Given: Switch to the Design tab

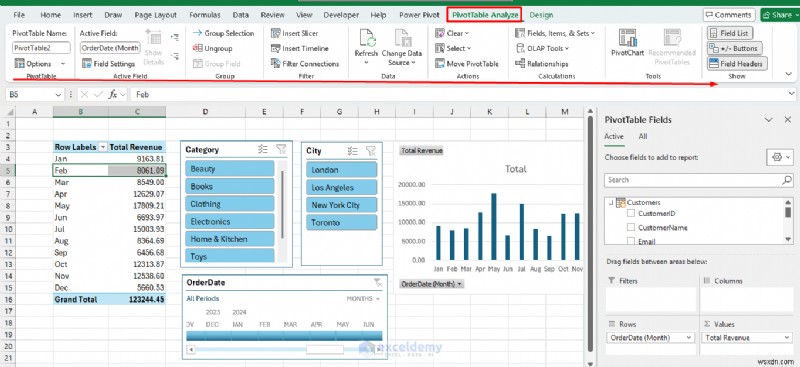Looking at the screenshot, I should 541,15.
